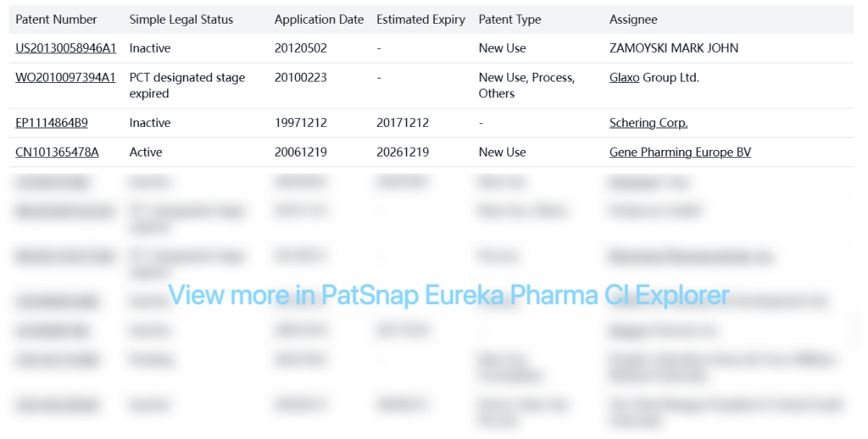Click the Patent Type column header

tap(509, 19)
